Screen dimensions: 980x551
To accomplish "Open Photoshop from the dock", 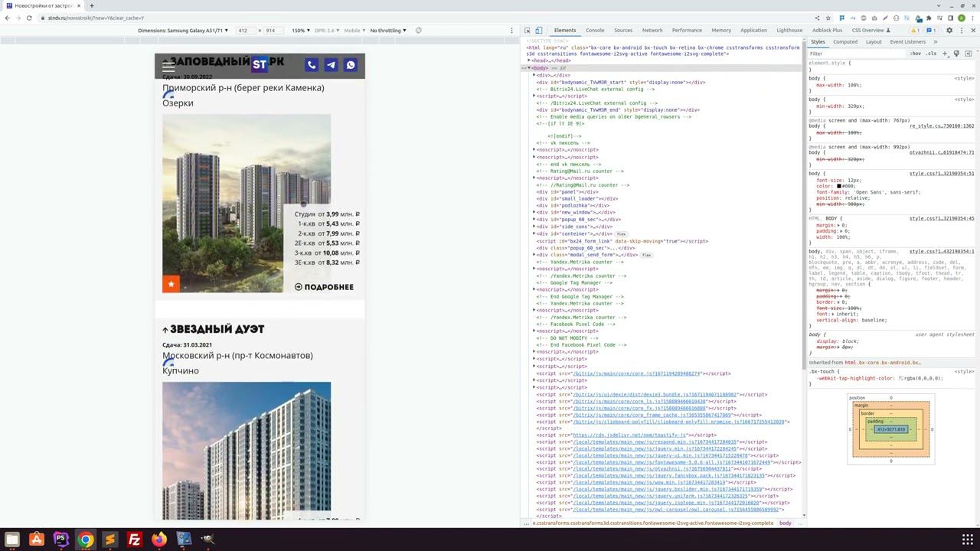I will point(60,539).
